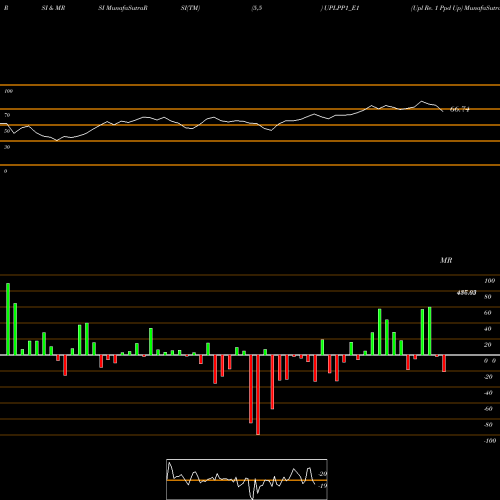Click the -19 label in mini chart

coord(323,486)
